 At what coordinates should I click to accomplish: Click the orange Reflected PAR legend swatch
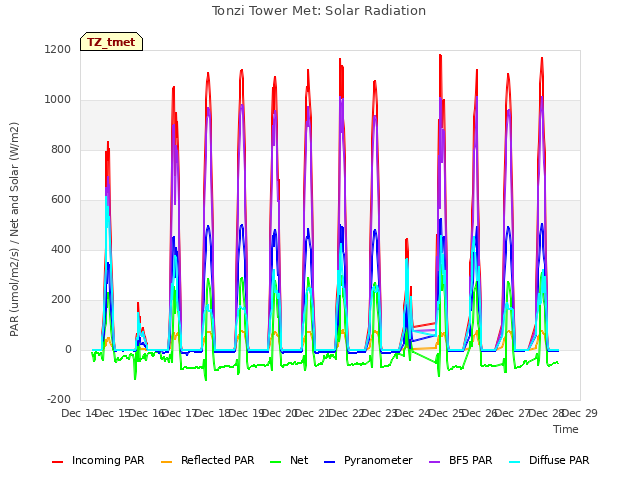click(x=167, y=461)
